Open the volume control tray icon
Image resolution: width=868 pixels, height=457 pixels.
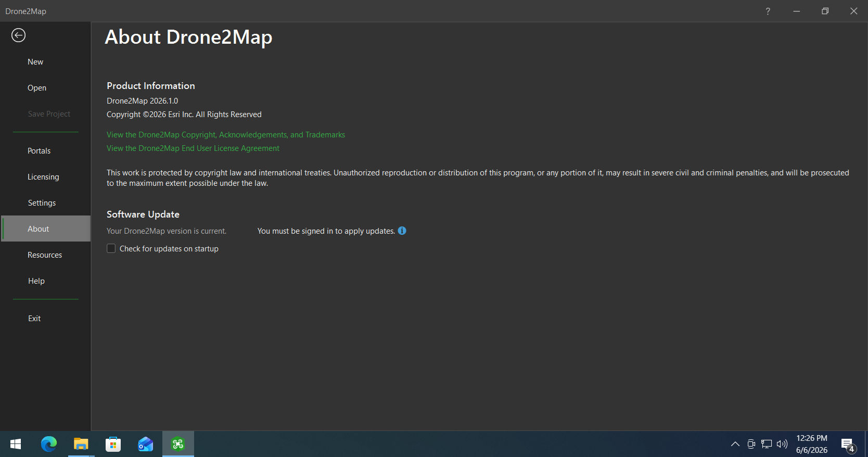tap(782, 444)
